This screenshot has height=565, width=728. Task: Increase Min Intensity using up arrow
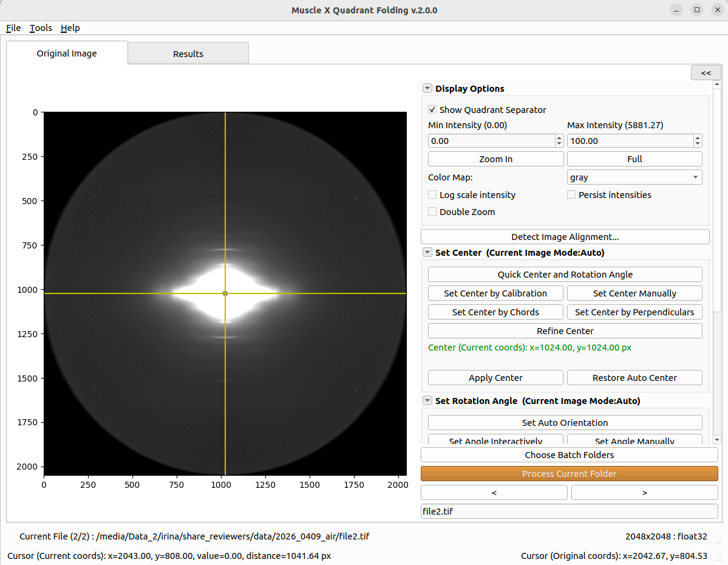click(x=559, y=138)
